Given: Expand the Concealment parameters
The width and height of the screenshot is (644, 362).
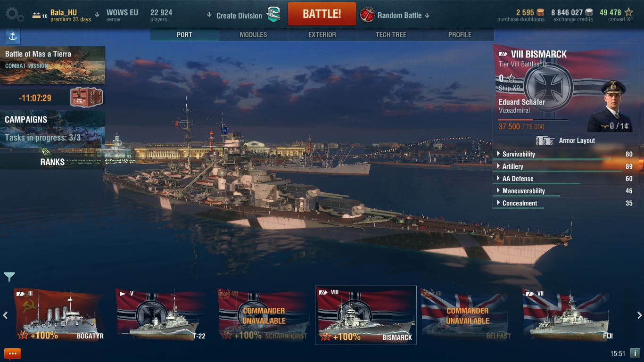Looking at the screenshot, I should [x=565, y=203].
